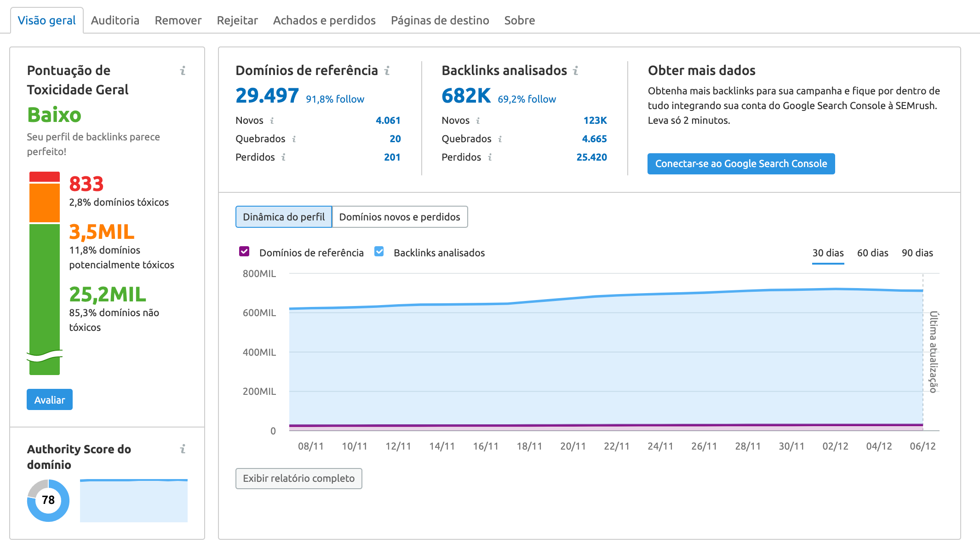Click info icon next to Perdidos backlinks
Viewport: 980px width, 549px height.
click(x=490, y=157)
